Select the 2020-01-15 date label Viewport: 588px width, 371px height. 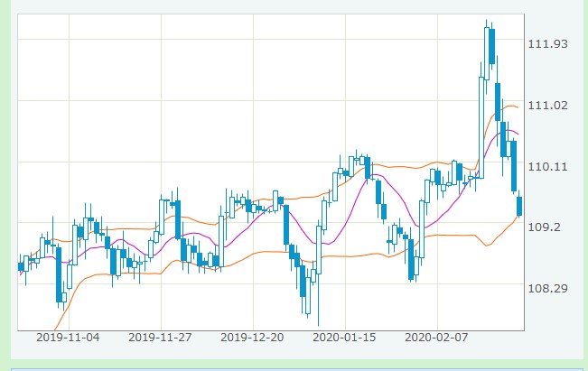click(x=343, y=338)
